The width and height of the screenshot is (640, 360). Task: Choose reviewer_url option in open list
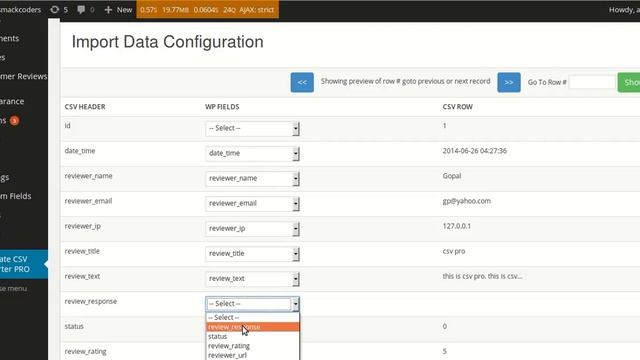pyautogui.click(x=253, y=355)
